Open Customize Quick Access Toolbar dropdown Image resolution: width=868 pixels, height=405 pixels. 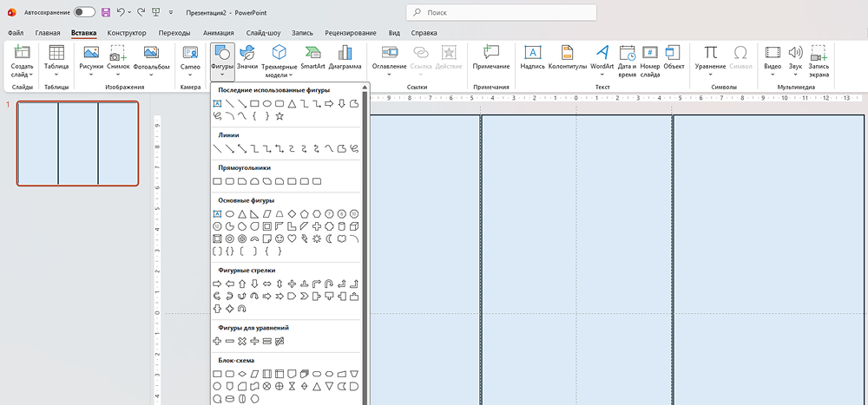[x=171, y=11]
